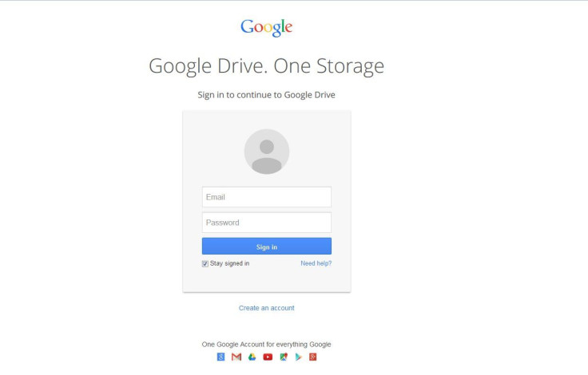Click the 'Google Drive. One Storage' heading
Screen dimensions: 588x375
(267, 66)
